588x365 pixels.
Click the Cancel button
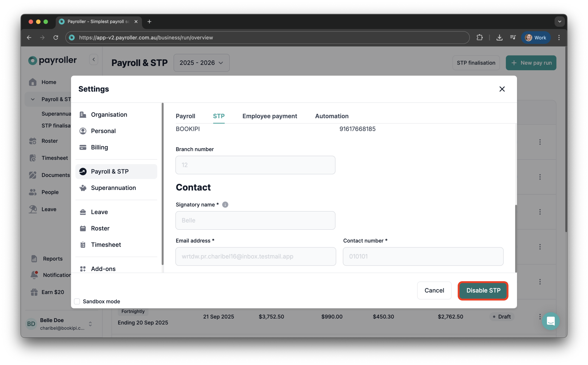(x=435, y=291)
